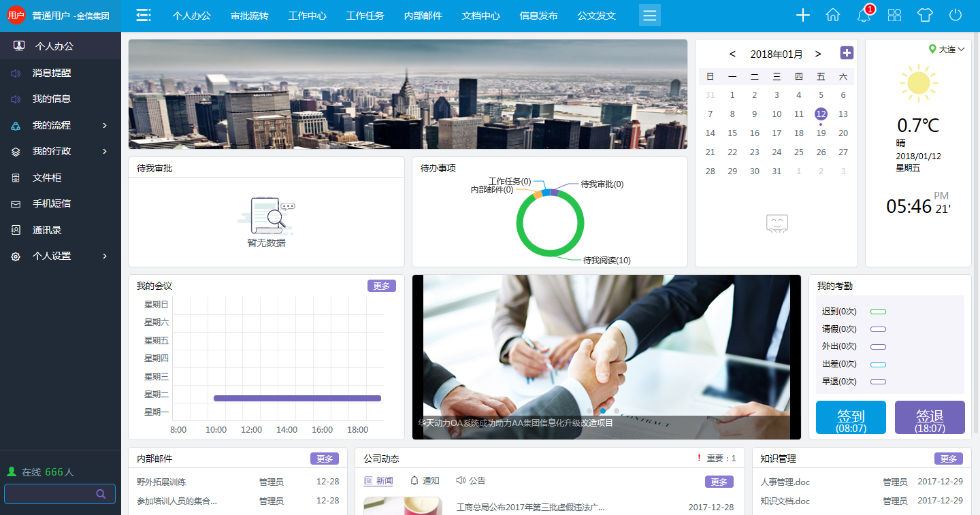Screen dimensions: 980x515
Task: Add calendar event with purple plus
Action: (x=847, y=53)
